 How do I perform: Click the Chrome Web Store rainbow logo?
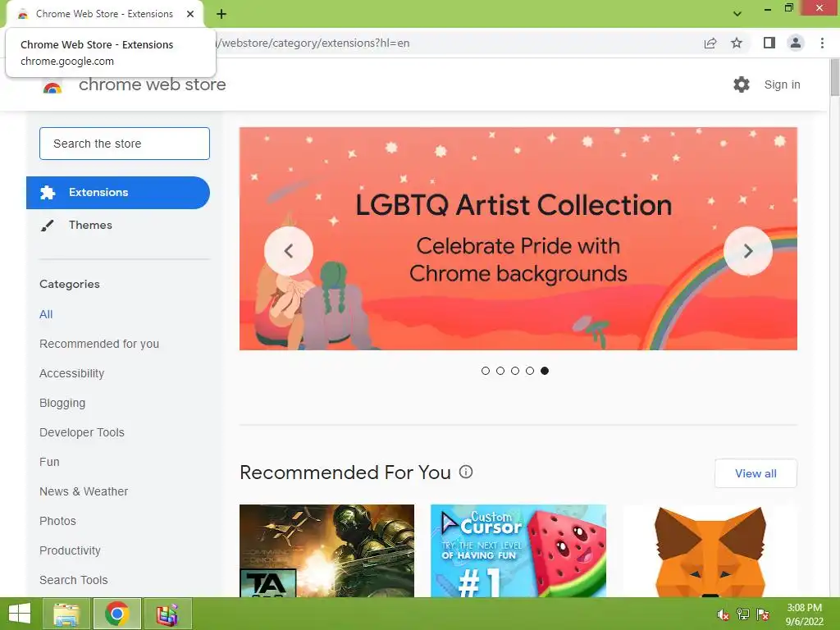52,87
